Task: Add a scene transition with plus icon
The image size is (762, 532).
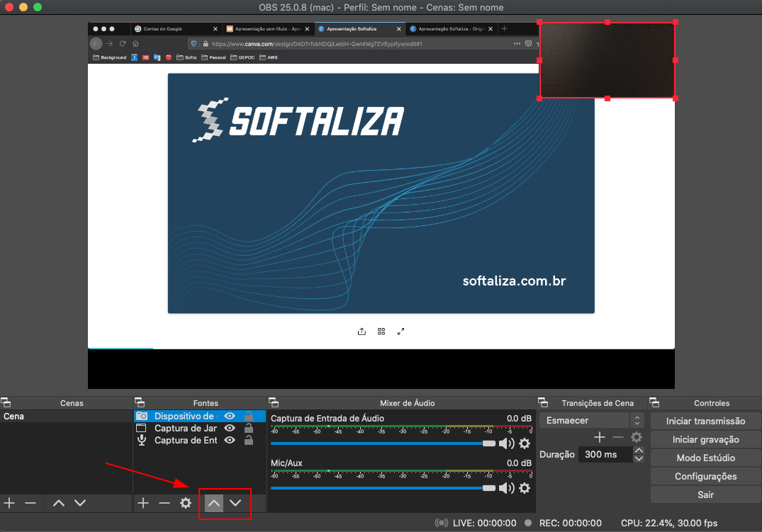Action: click(x=600, y=437)
